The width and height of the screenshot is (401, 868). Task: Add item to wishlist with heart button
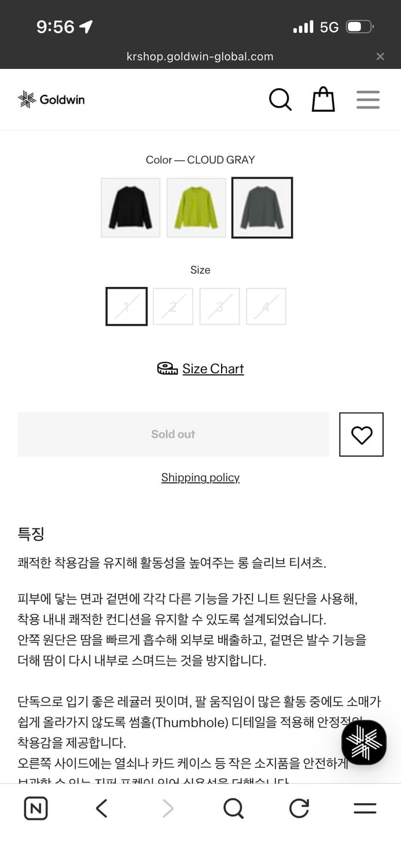click(361, 435)
